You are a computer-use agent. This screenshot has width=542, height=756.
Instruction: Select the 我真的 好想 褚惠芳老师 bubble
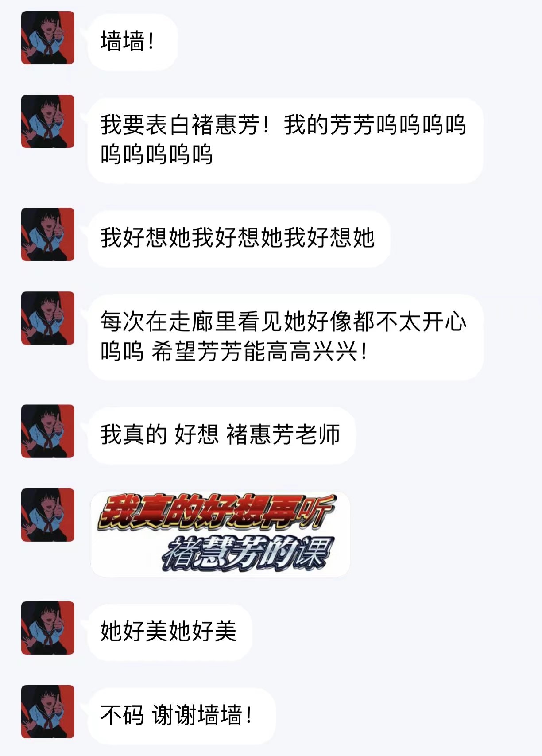click(x=221, y=435)
